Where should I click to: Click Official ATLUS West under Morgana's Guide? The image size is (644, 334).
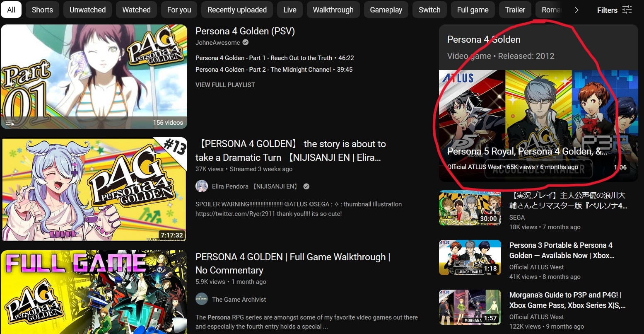click(536, 317)
